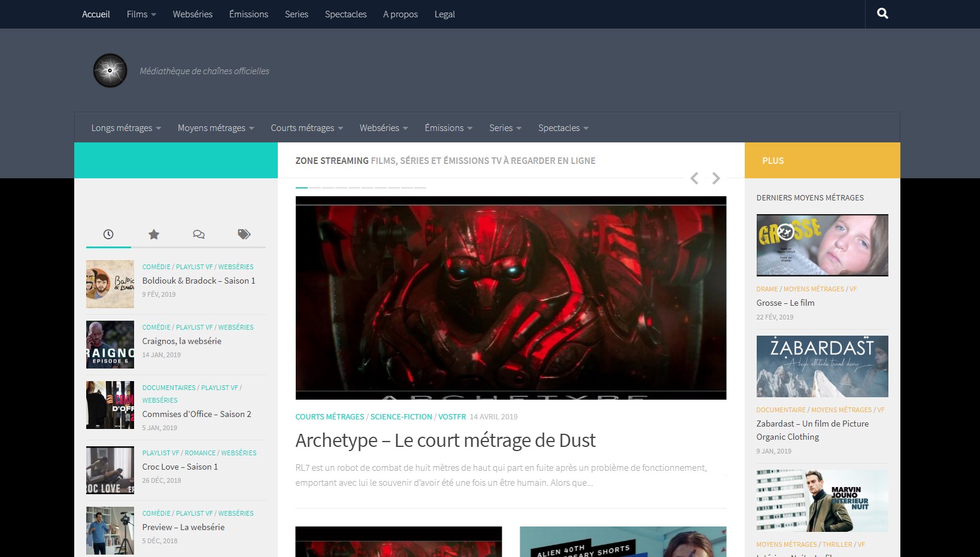Viewport: 980px width, 557px height.
Task: Click the round site logo
Action: click(x=110, y=71)
